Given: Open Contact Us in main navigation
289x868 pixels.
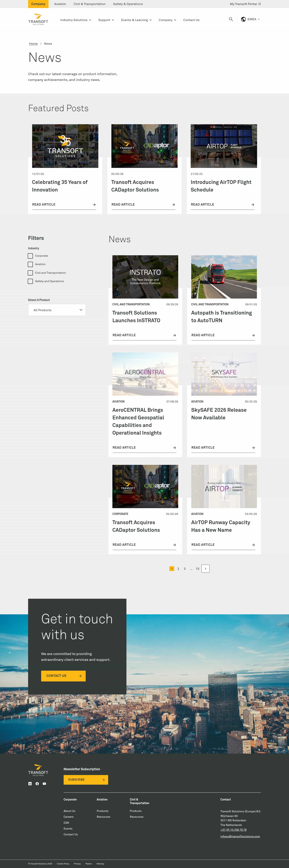Looking at the screenshot, I should tap(191, 20).
